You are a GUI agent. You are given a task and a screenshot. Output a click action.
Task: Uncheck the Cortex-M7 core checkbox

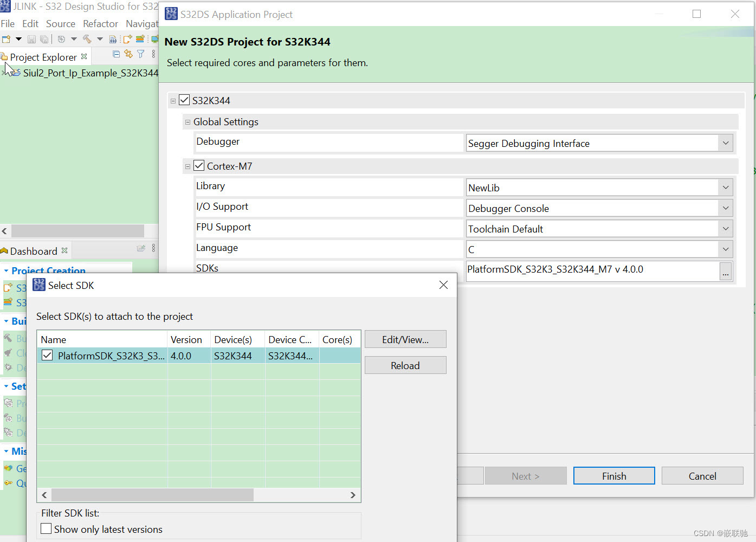[x=199, y=165]
